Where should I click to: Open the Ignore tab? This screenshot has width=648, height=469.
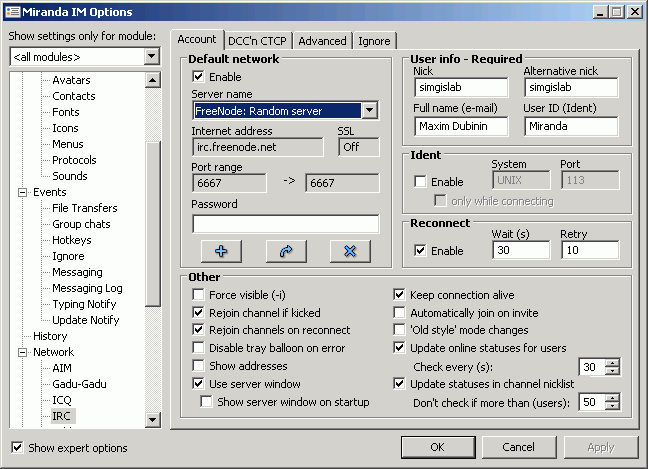(374, 41)
